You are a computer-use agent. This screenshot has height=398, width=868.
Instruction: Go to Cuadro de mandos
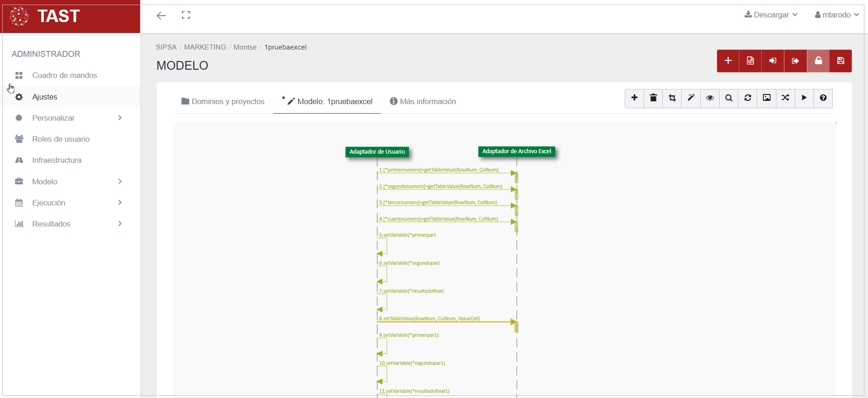65,75
